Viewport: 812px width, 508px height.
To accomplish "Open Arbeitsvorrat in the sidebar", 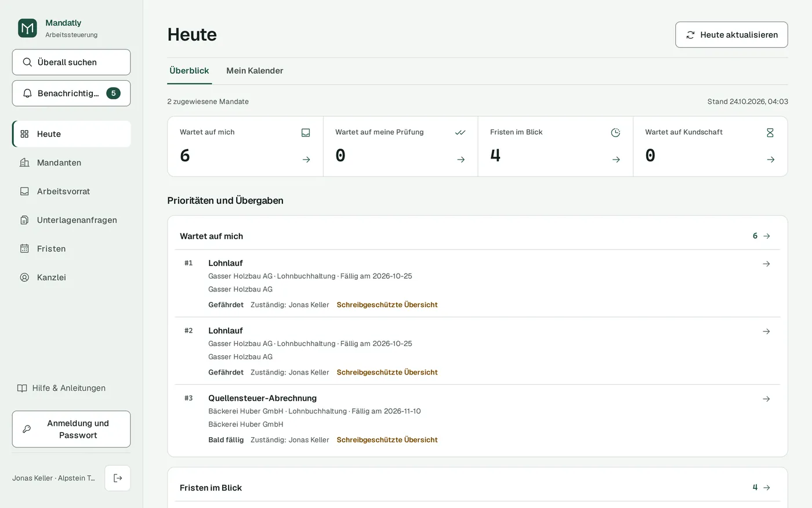I will [71, 192].
